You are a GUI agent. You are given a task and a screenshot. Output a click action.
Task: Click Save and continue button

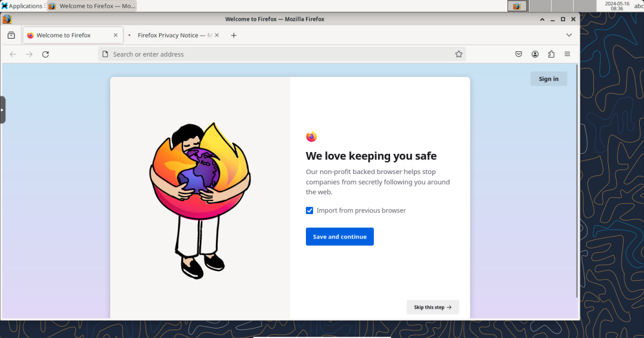[340, 237]
